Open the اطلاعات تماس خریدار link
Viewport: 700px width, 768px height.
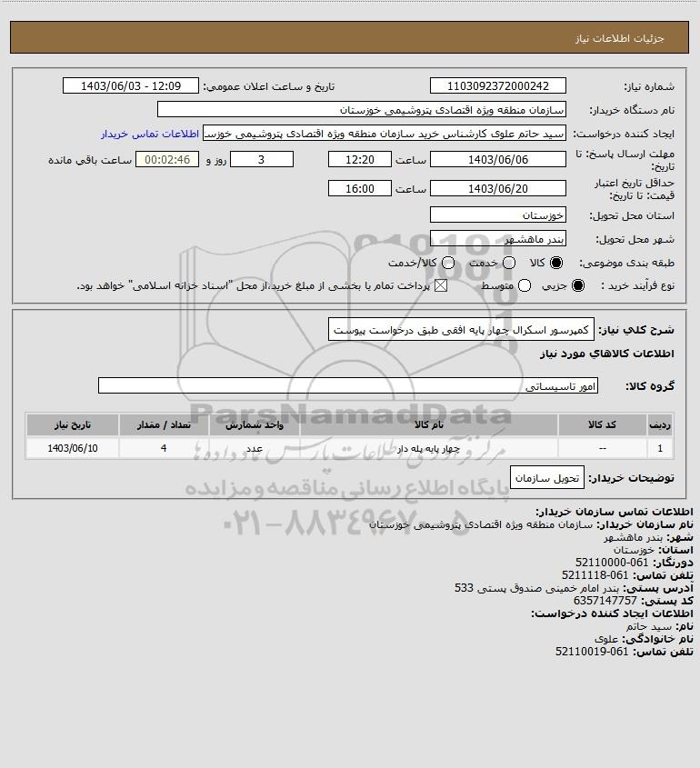(x=150, y=134)
